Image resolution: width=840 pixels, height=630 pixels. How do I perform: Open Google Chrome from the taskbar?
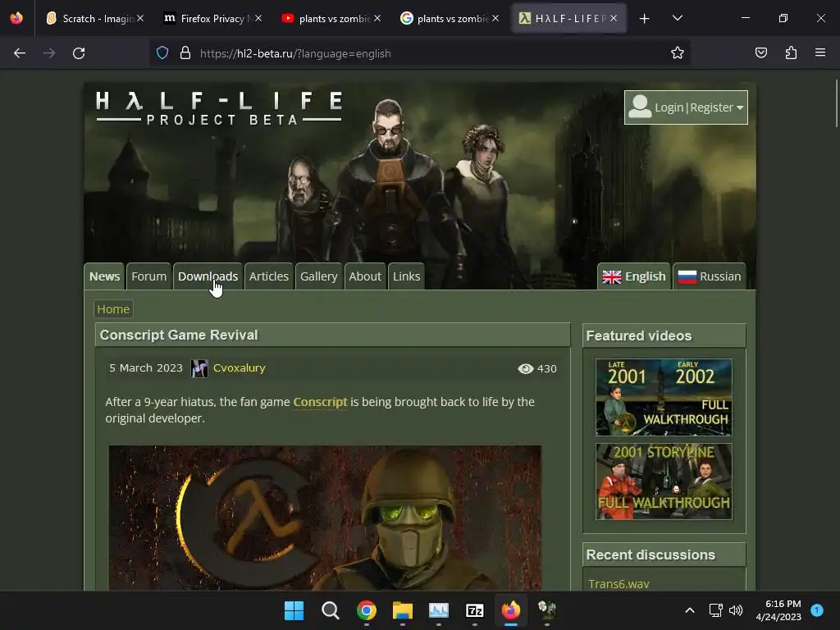click(367, 610)
